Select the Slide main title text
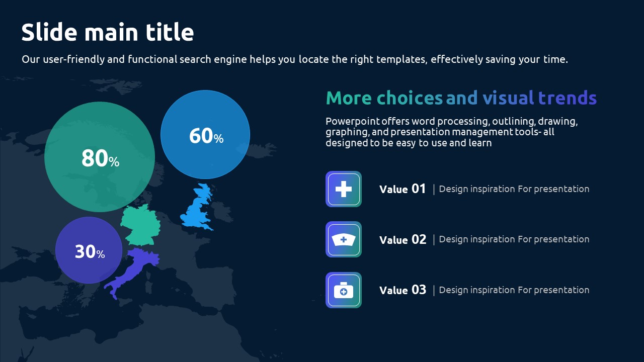The width and height of the screenshot is (644, 362). tap(108, 32)
